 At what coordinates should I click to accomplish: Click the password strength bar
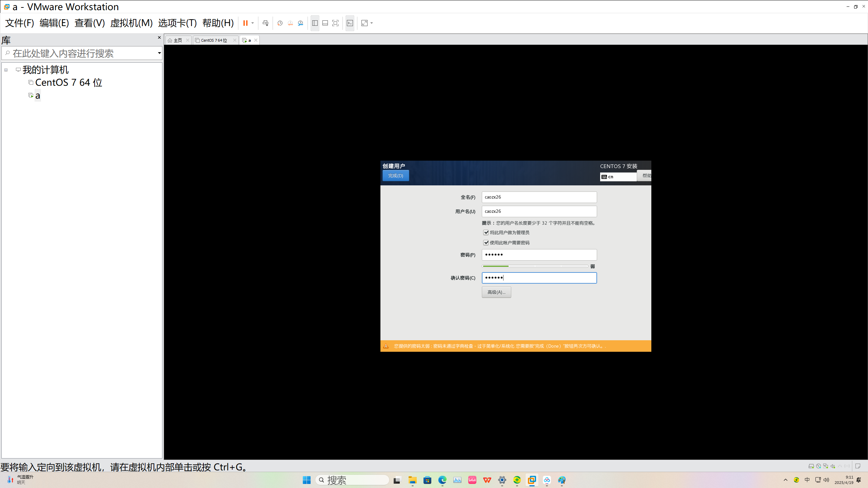click(535, 266)
